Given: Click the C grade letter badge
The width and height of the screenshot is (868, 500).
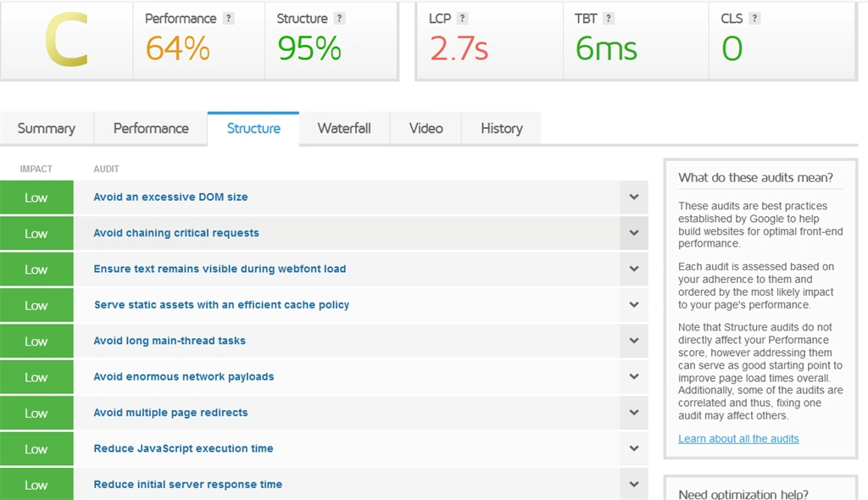Looking at the screenshot, I should pyautogui.click(x=66, y=40).
